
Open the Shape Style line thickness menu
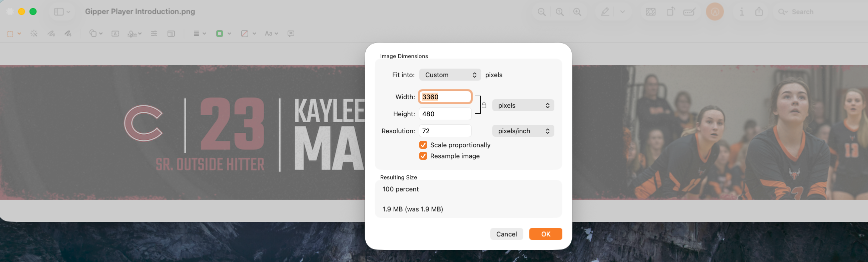tap(200, 34)
